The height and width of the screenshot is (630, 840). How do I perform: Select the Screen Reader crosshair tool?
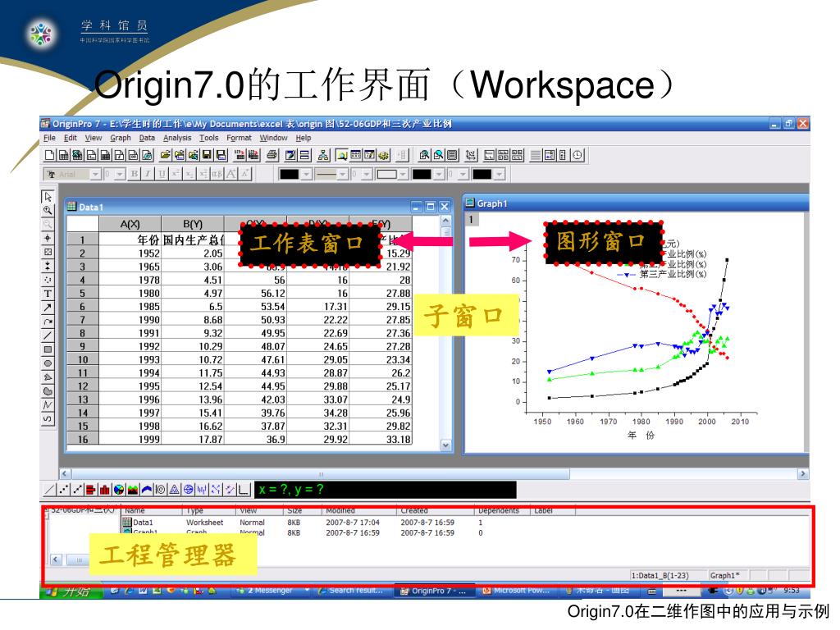pyautogui.click(x=48, y=238)
